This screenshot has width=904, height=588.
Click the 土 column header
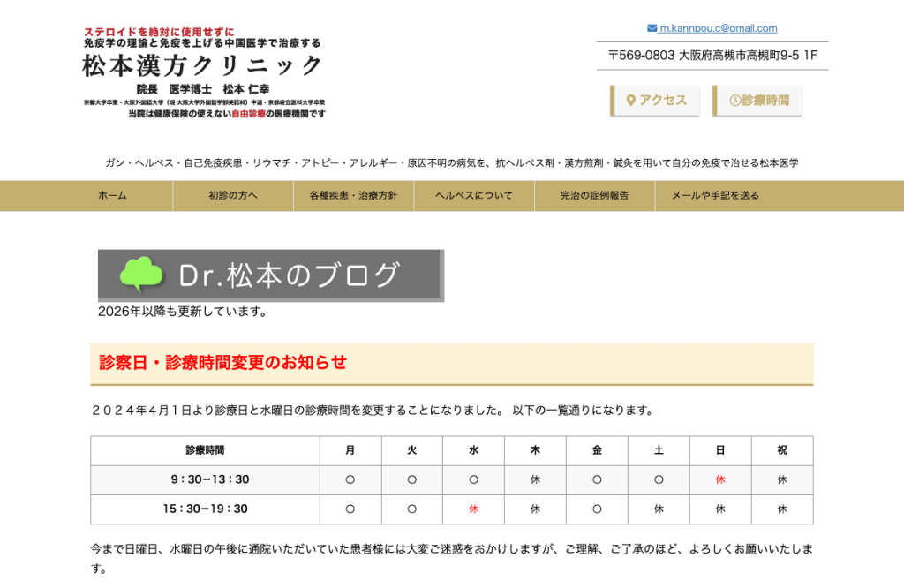pos(659,450)
